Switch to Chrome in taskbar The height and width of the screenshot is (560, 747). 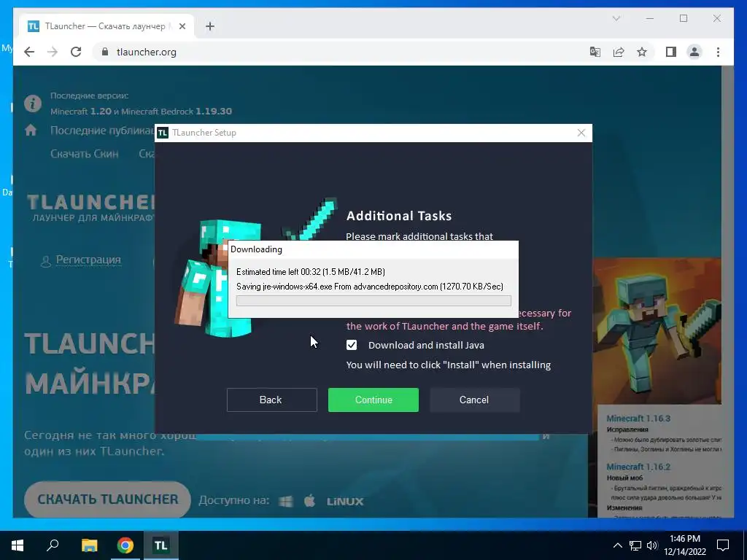pyautogui.click(x=125, y=545)
